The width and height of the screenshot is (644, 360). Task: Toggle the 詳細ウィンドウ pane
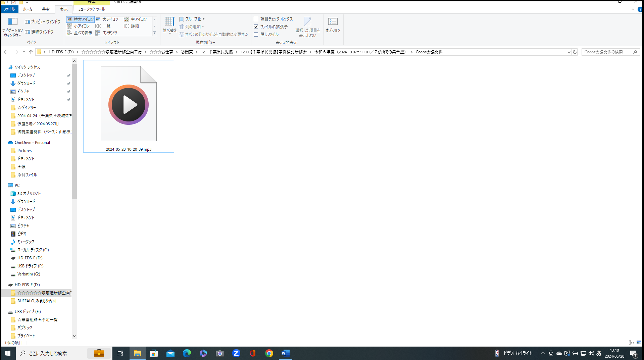[x=39, y=32]
